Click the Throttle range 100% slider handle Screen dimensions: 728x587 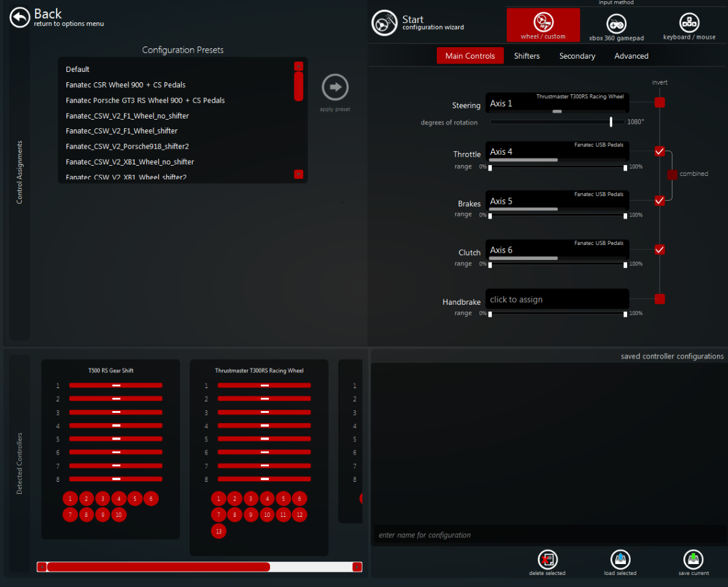tap(625, 167)
